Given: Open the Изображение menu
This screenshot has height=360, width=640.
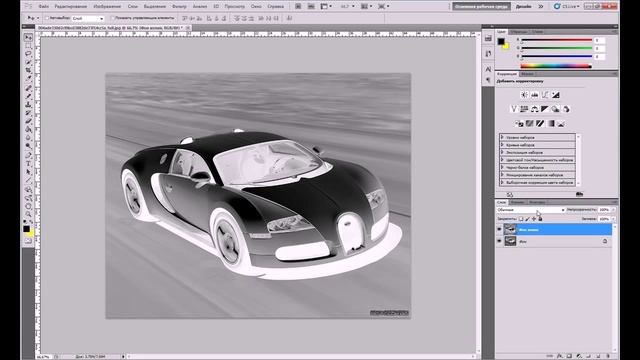Looking at the screenshot, I should click(x=107, y=7).
